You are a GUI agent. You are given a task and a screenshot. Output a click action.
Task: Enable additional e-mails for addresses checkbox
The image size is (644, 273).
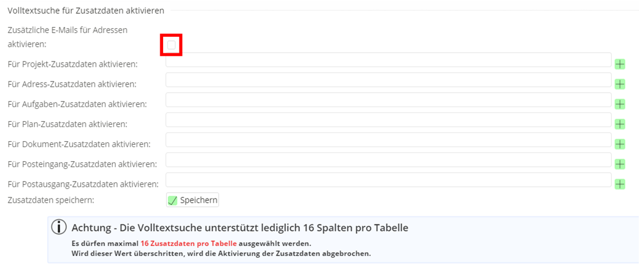pyautogui.click(x=171, y=45)
